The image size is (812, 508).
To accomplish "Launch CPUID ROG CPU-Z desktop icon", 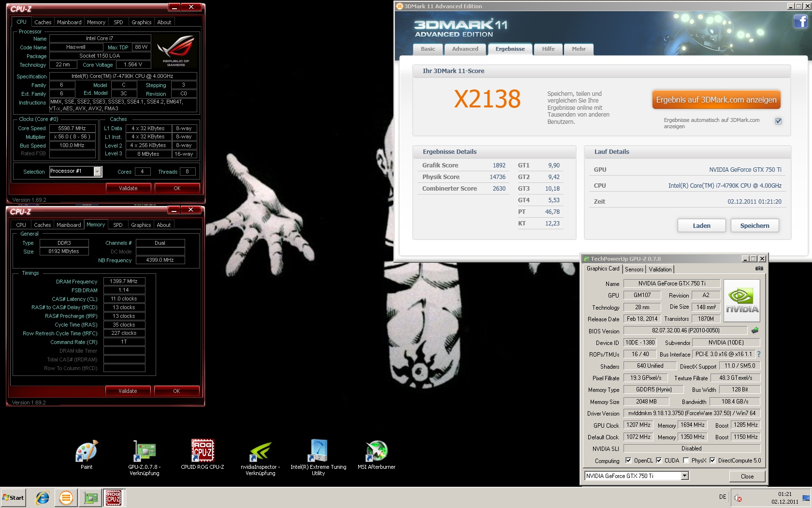I will 203,454.
